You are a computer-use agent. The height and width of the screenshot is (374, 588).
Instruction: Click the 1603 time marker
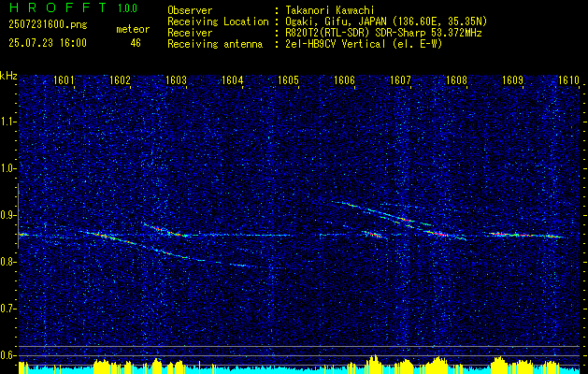coord(176,80)
